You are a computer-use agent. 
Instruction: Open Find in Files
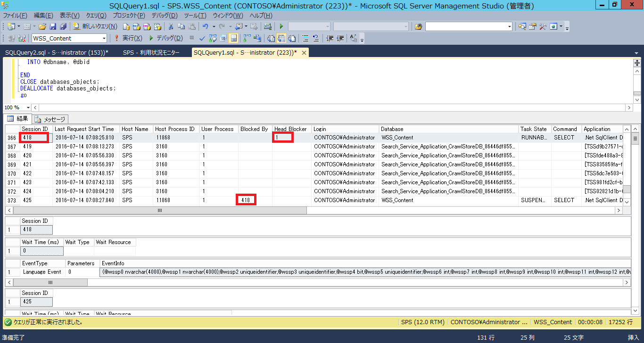point(418,26)
